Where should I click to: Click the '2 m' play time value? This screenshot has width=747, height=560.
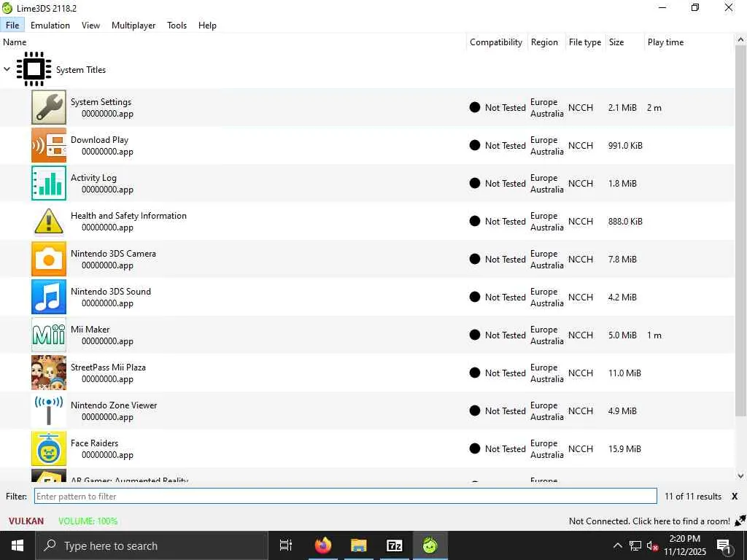(x=654, y=108)
